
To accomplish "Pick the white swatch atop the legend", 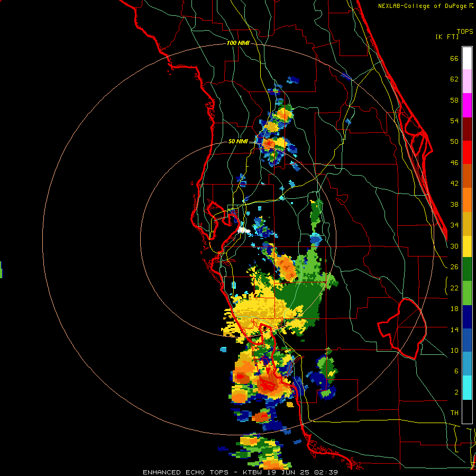I will pyautogui.click(x=467, y=58).
